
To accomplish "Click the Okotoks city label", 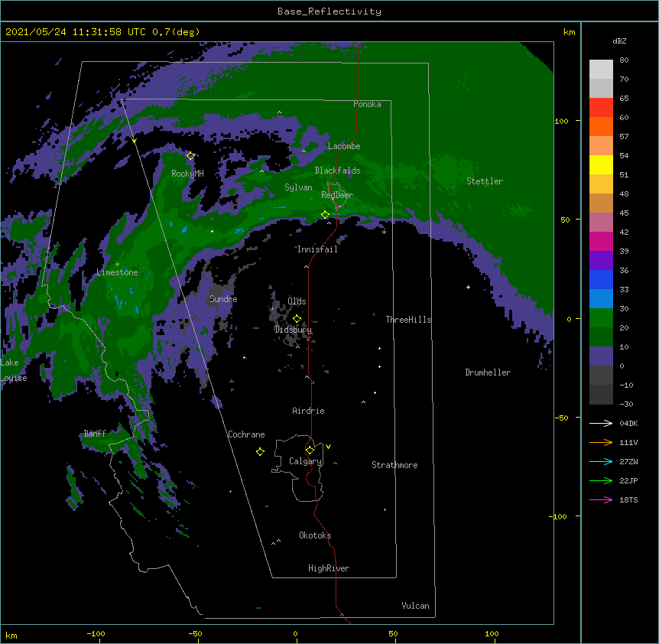I will pyautogui.click(x=315, y=535).
